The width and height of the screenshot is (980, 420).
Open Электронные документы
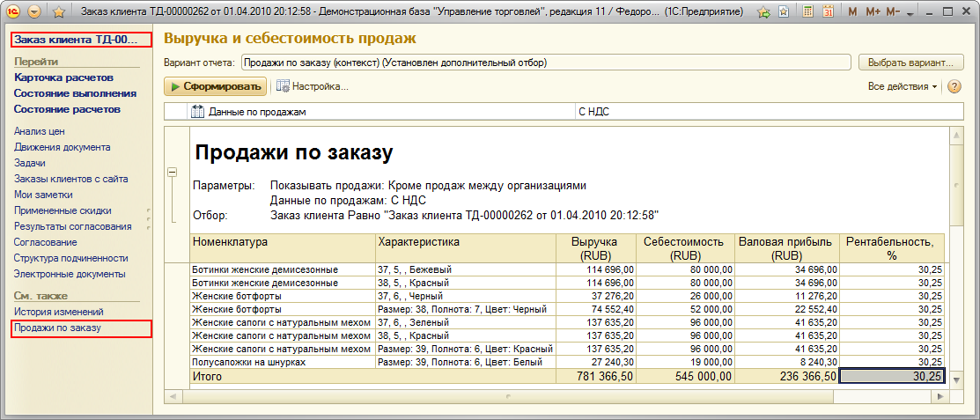point(70,274)
